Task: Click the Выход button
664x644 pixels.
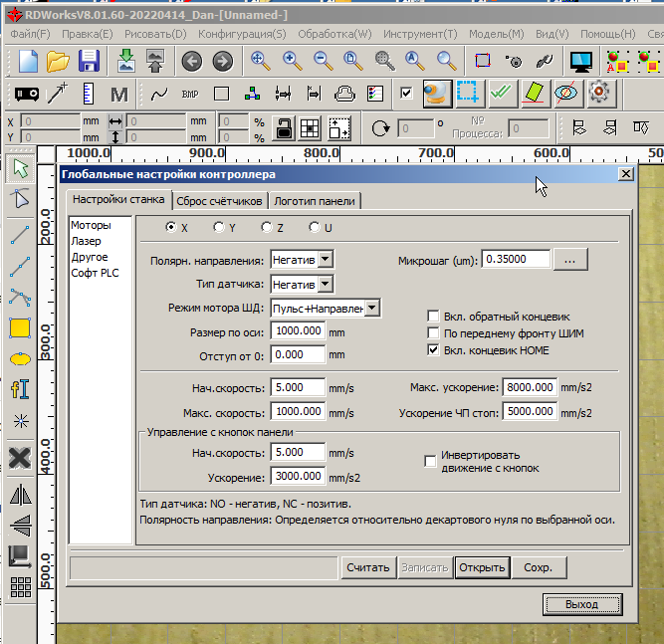Action: [x=581, y=604]
